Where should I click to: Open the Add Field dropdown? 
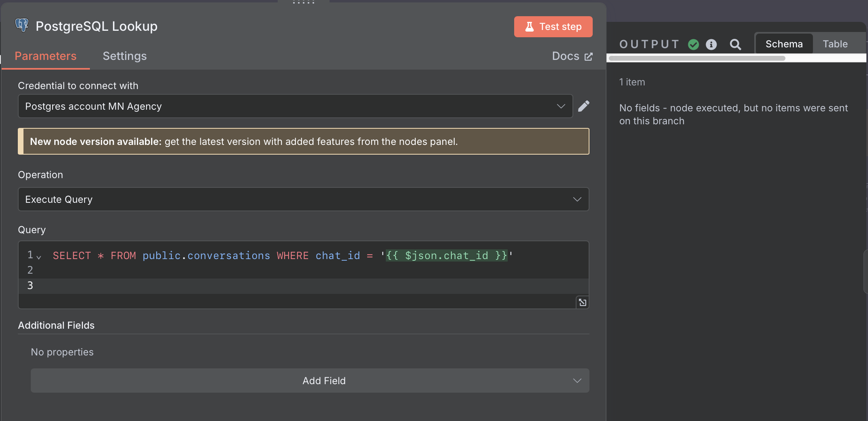point(310,381)
